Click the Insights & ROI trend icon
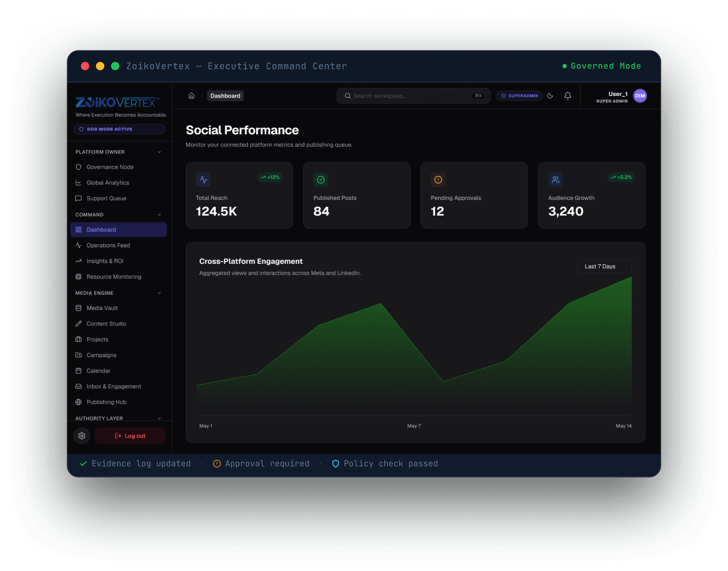The image size is (728, 571). click(x=79, y=261)
